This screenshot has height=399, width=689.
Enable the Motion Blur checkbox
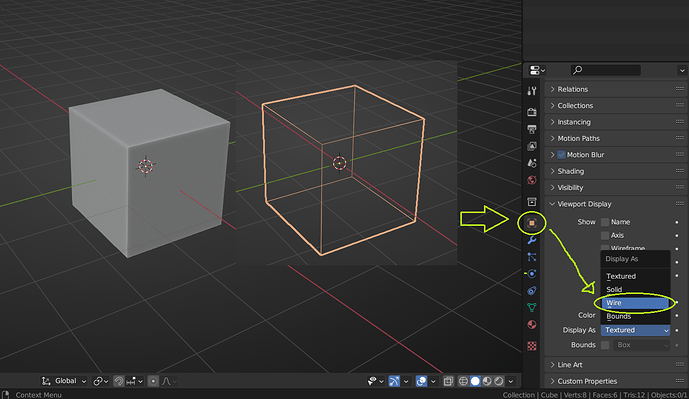point(561,155)
